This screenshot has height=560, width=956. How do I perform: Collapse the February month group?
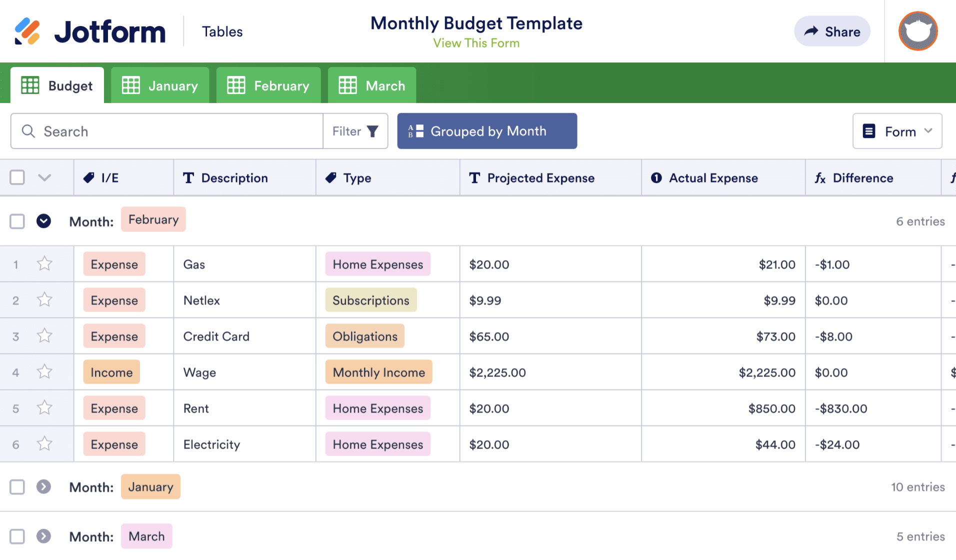(44, 221)
